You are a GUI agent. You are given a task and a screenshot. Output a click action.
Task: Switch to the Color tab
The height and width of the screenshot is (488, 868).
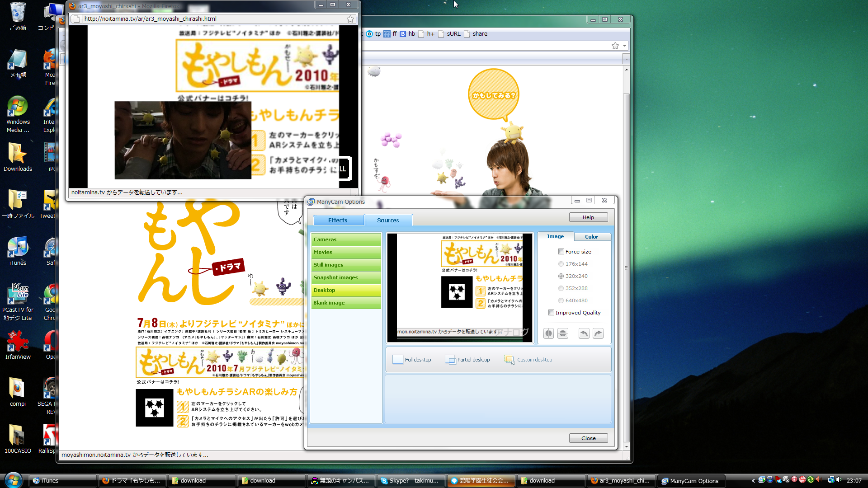coord(591,237)
